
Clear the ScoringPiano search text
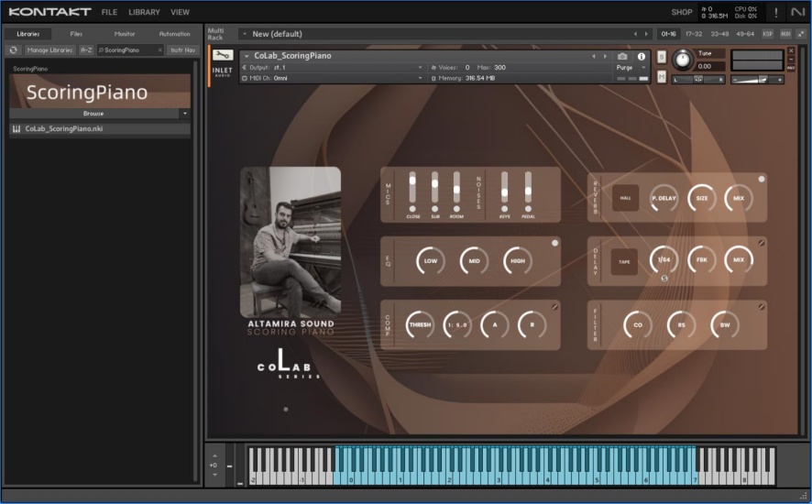pyautogui.click(x=160, y=50)
